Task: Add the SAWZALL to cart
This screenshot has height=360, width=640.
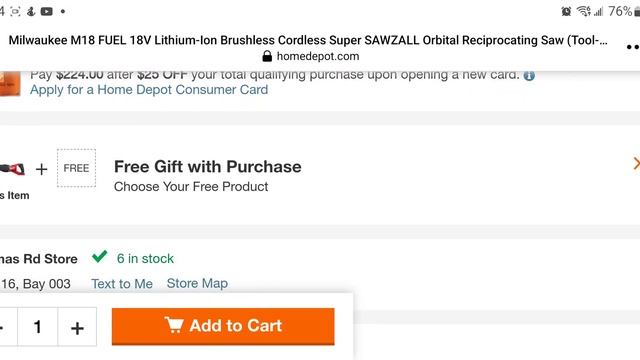Action: 223,326
